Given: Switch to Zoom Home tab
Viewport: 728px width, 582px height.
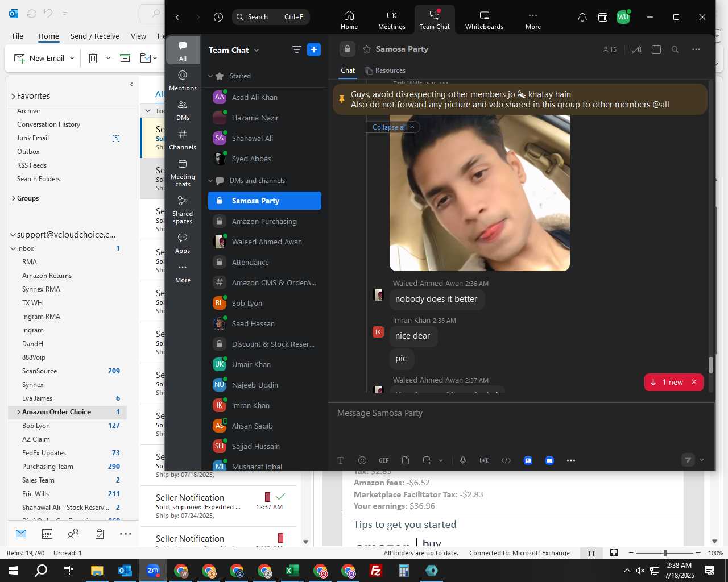Looking at the screenshot, I should [x=349, y=20].
